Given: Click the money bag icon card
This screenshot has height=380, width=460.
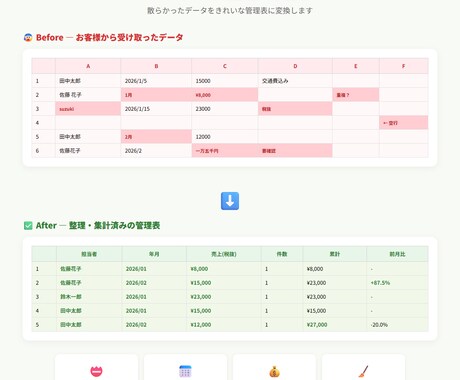Looking at the screenshot, I should (274, 367).
